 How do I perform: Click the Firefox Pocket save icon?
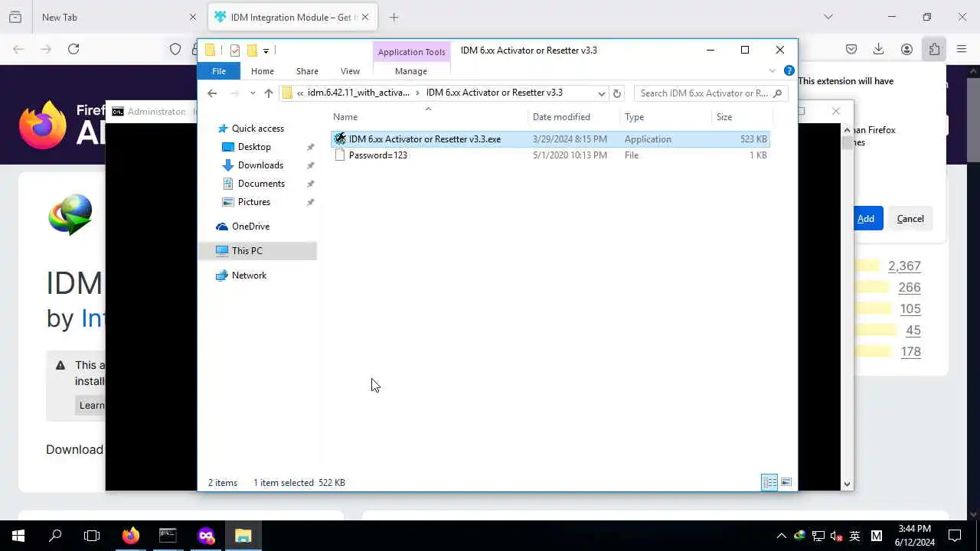coord(851,49)
